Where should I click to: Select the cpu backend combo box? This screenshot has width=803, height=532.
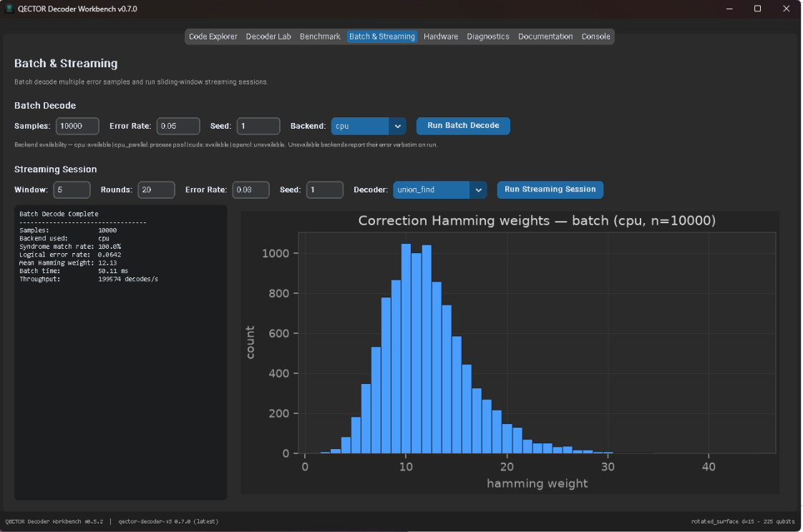(369, 127)
